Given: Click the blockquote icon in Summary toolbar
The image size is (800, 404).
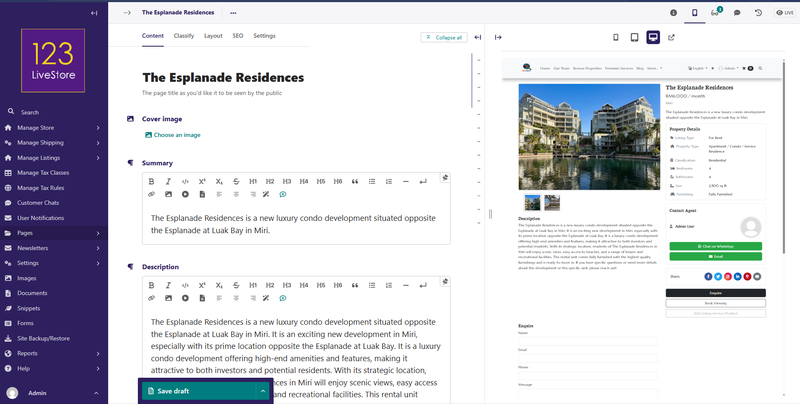Looking at the screenshot, I should coord(355,181).
